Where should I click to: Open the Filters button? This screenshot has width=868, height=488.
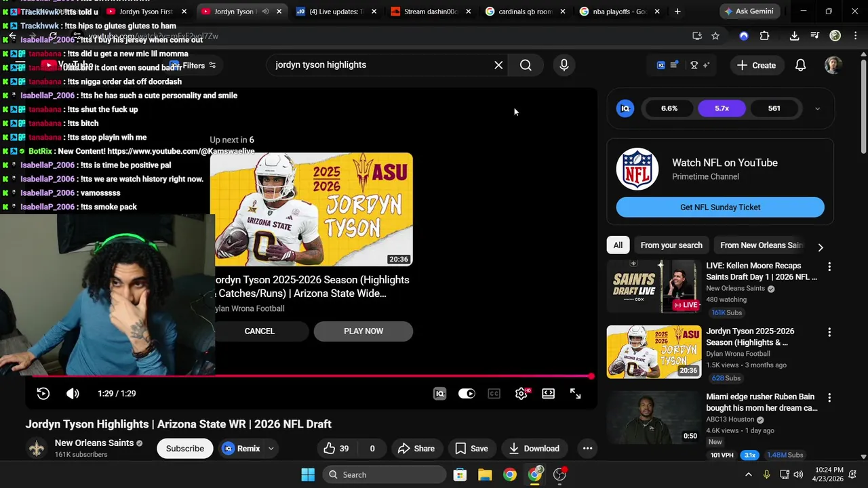tap(193, 66)
